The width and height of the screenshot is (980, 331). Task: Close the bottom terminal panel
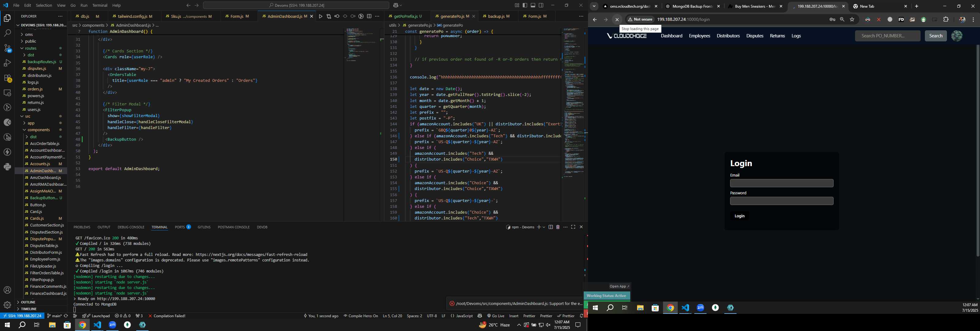click(581, 227)
